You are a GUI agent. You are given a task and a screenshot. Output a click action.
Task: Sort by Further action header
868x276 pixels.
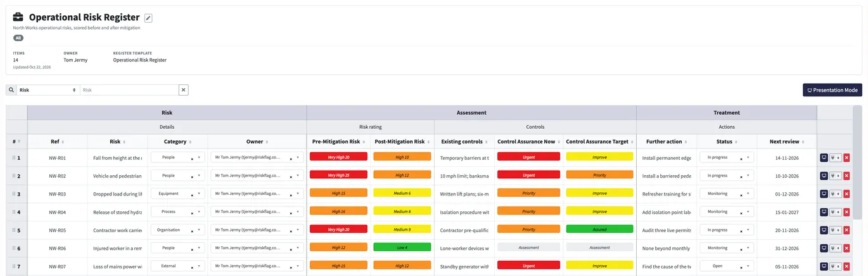667,141
